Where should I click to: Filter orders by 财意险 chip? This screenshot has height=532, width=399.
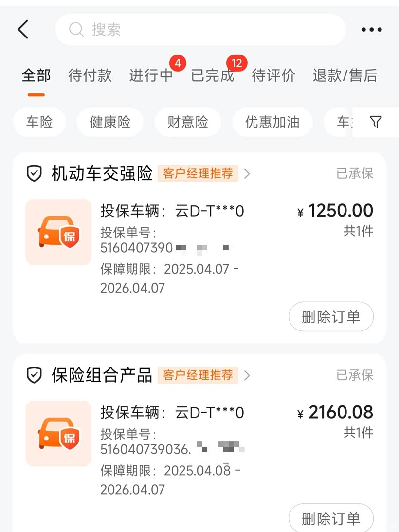(188, 122)
